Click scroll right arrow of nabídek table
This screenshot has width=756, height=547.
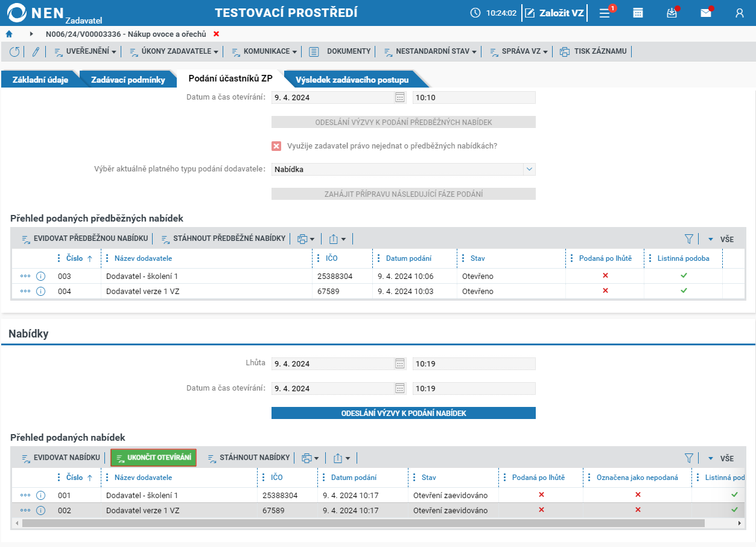click(740, 523)
